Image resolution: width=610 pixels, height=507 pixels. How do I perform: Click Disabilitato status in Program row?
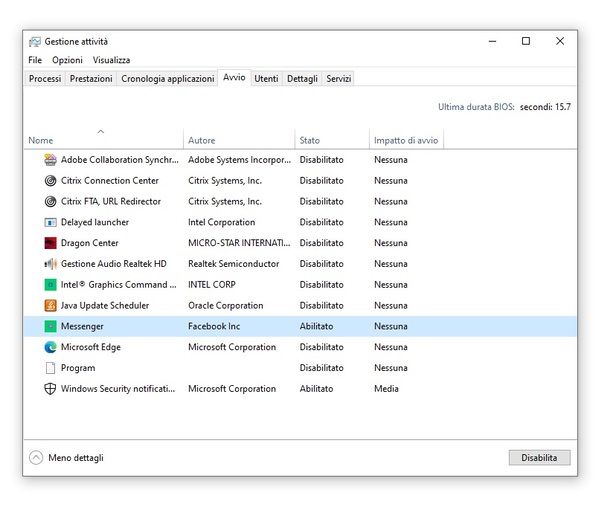click(321, 368)
